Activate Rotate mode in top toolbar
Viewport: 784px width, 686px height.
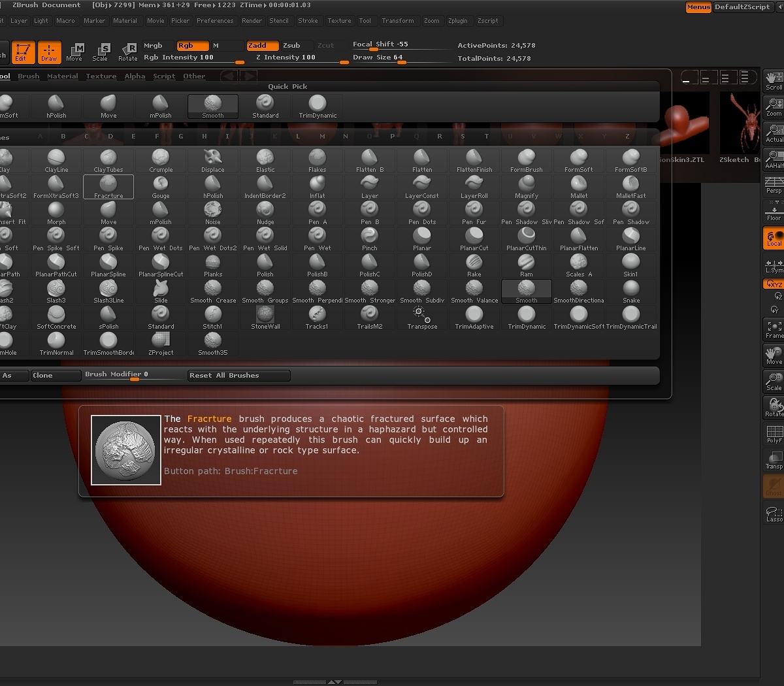pos(128,52)
